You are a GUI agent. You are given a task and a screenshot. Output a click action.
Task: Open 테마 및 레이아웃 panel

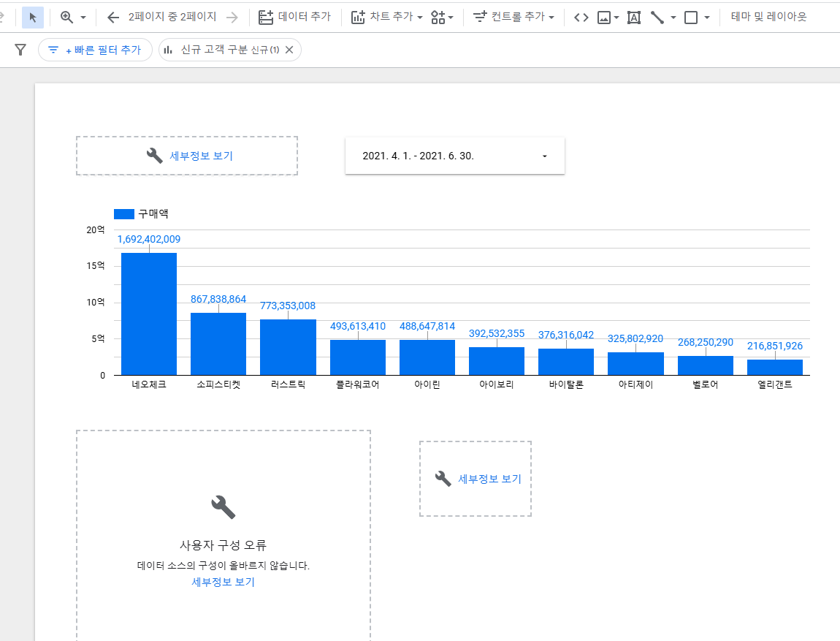click(x=768, y=17)
